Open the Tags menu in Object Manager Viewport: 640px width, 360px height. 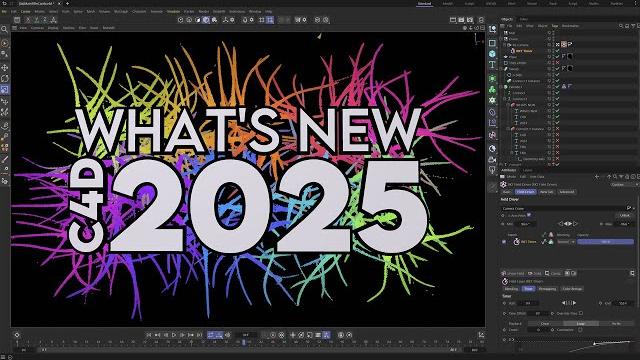(555, 26)
